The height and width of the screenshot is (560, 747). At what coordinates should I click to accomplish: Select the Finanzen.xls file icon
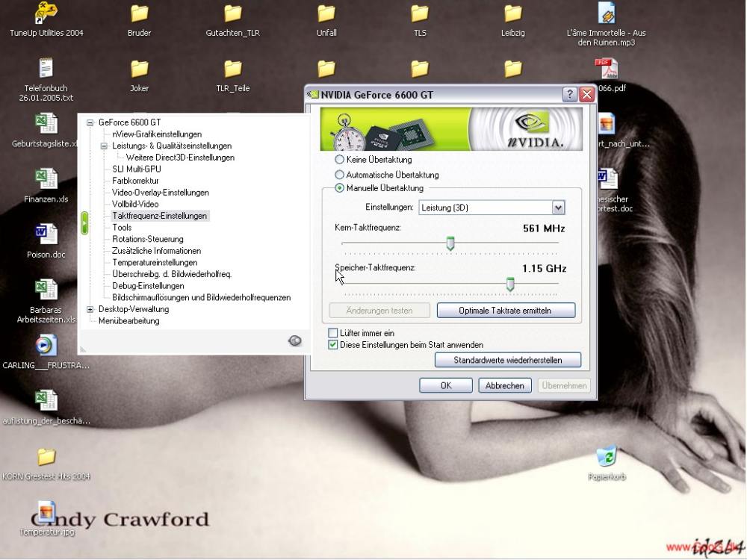(x=46, y=179)
